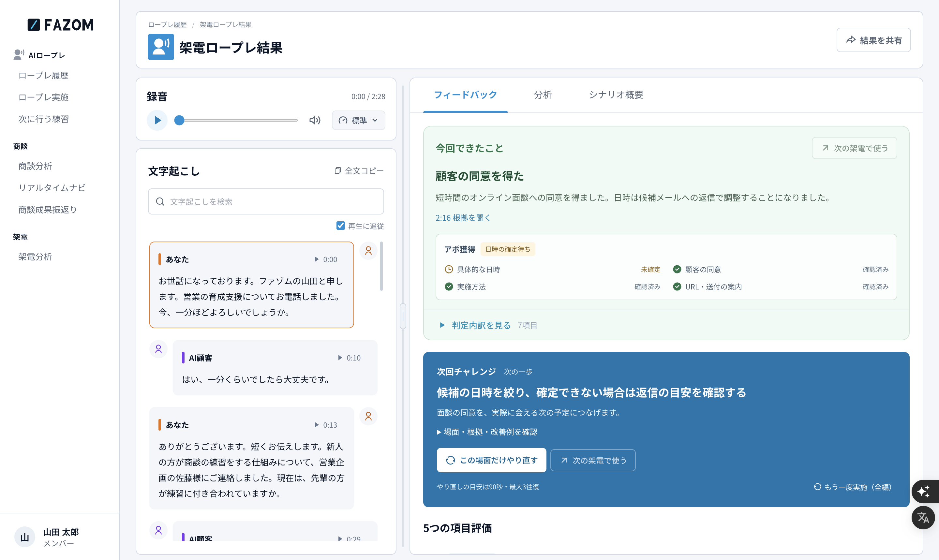Click the 文字起こしを検索 search field
The image size is (939, 560).
tap(266, 201)
